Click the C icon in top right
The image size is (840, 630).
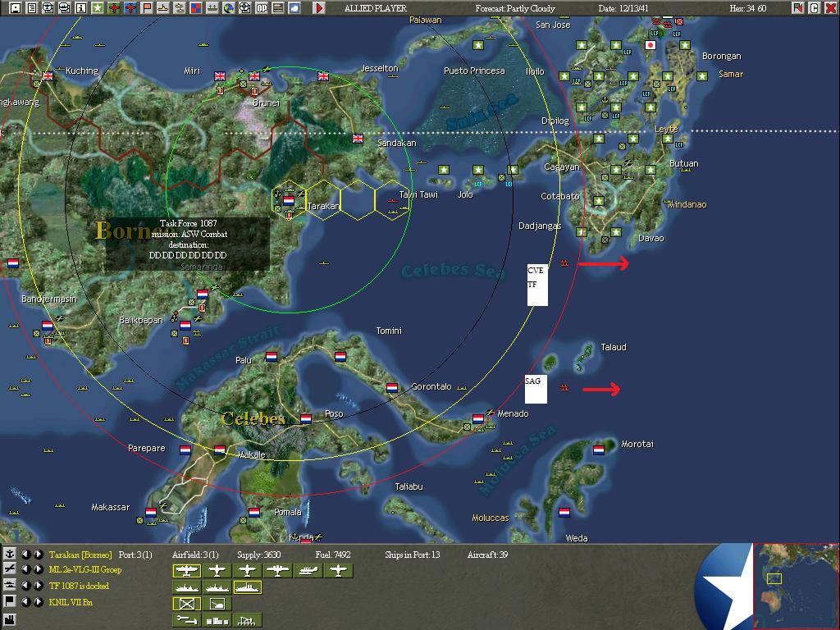click(815, 7)
